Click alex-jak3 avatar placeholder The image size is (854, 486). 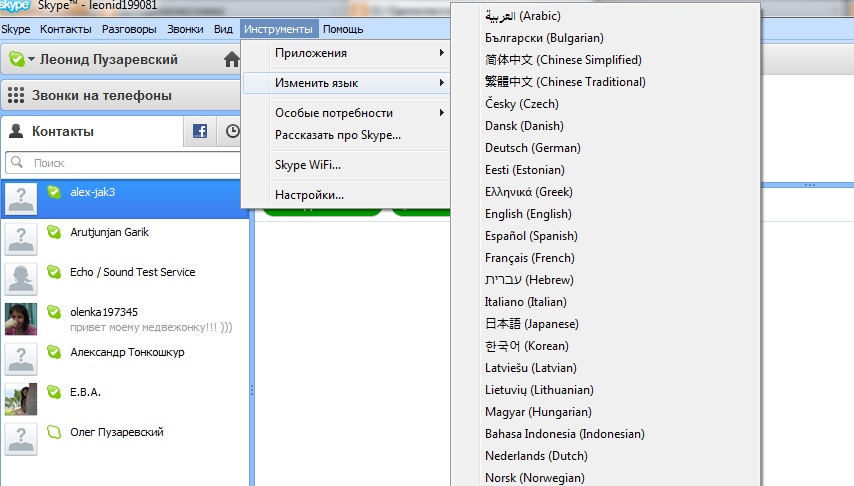tap(21, 199)
